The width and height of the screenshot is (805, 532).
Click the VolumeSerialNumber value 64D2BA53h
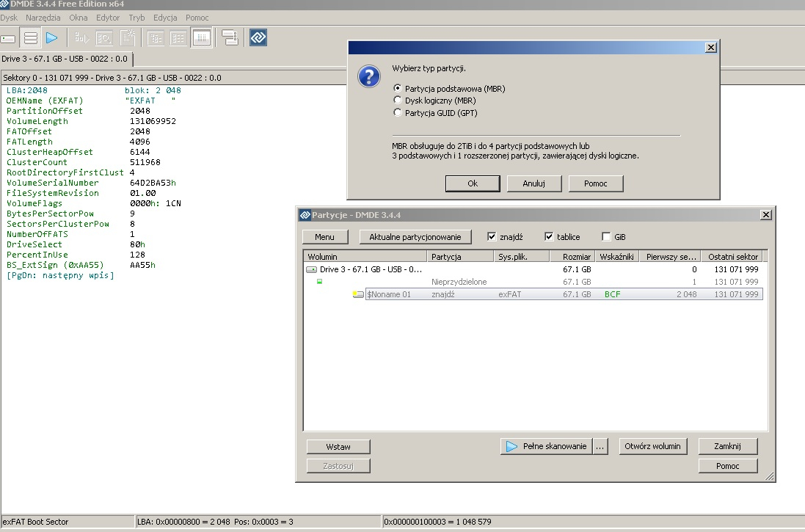153,183
